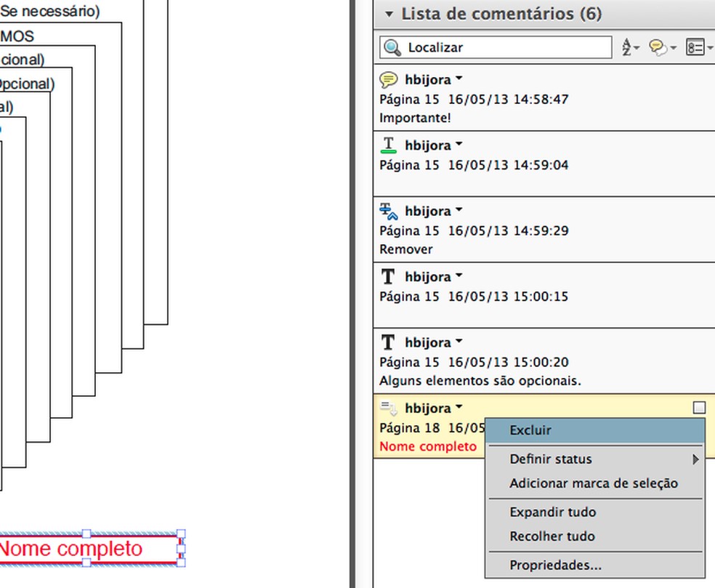Viewport: 715px width, 588px height.
Task: Click 'Se necessário)' text in the document
Action: click(x=49, y=10)
